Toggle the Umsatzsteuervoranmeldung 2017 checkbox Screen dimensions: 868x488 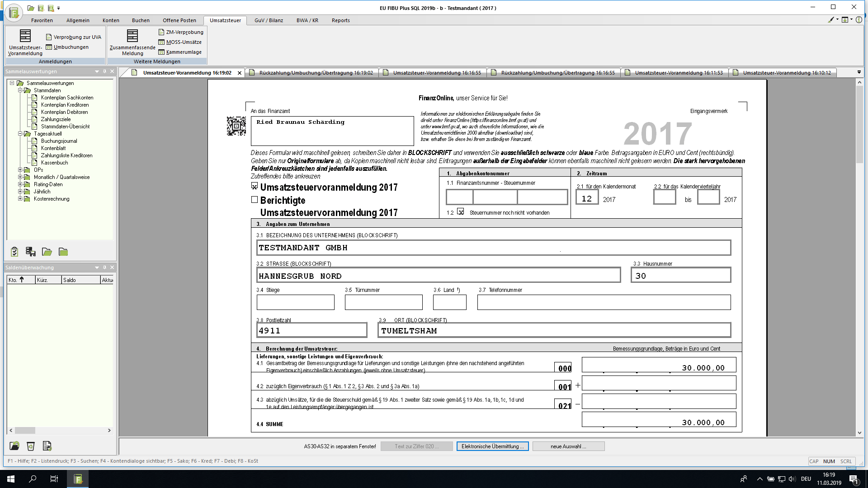(255, 186)
